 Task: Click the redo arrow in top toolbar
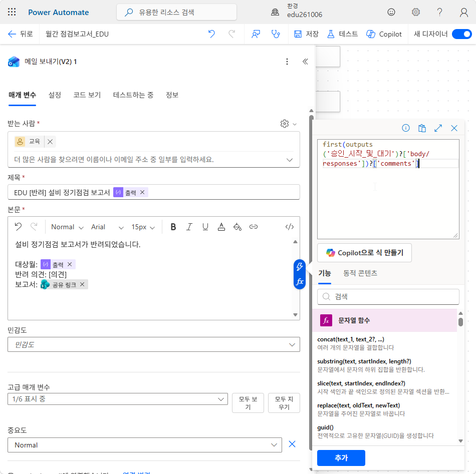232,34
